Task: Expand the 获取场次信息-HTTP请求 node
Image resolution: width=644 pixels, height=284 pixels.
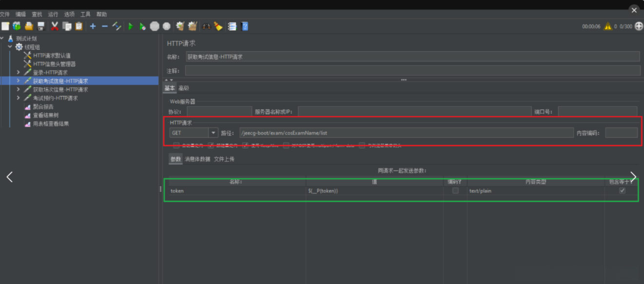Action: pos(18,89)
